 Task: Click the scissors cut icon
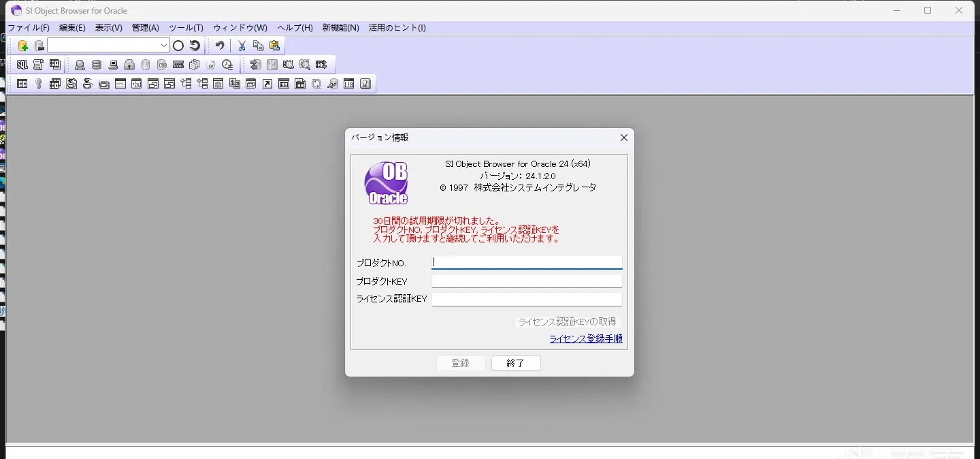tap(242, 46)
